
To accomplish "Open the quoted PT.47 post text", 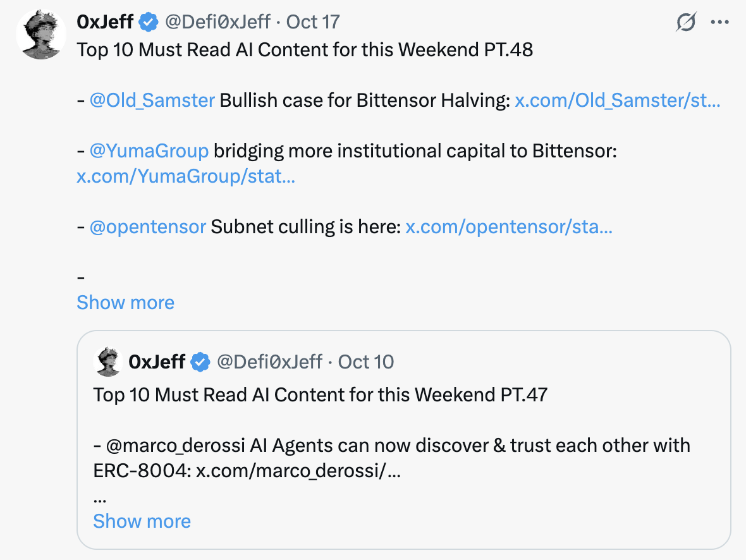I will click(x=320, y=395).
